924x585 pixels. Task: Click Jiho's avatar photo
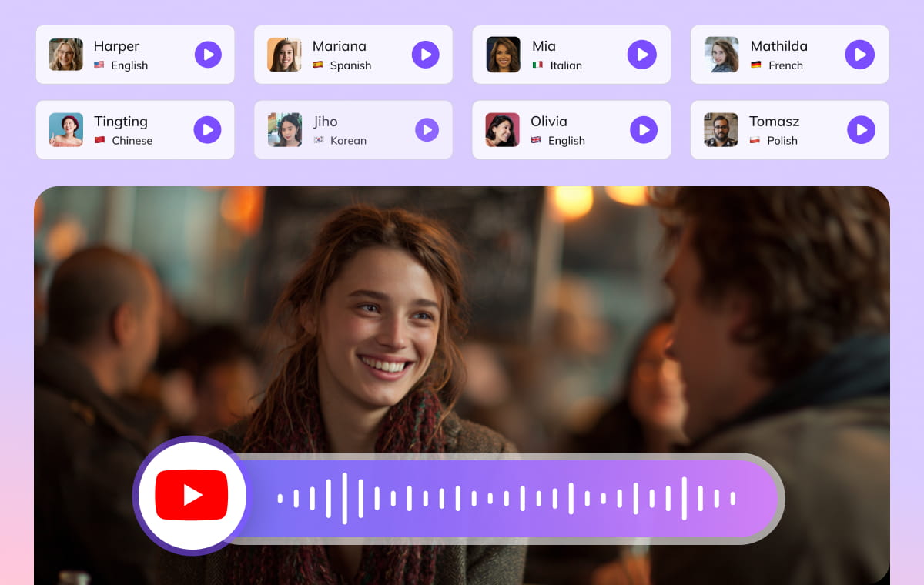click(285, 129)
